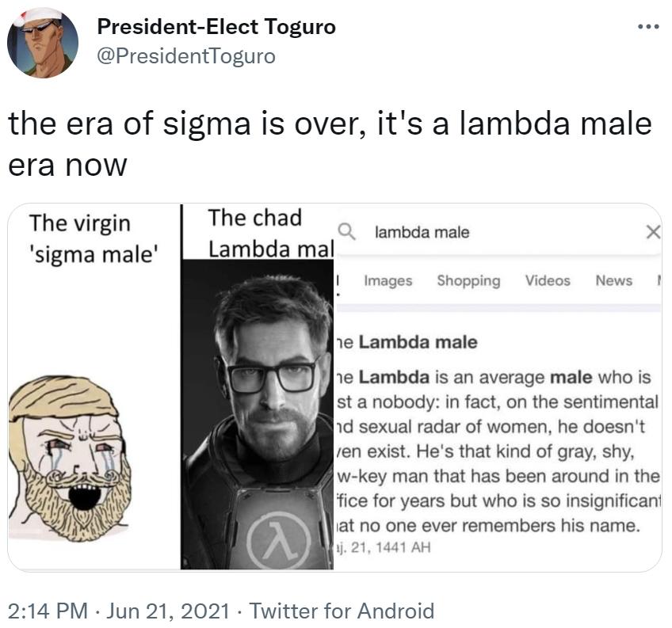Select the Images search filter tab
This screenshot has height=628, width=672.
388,280
